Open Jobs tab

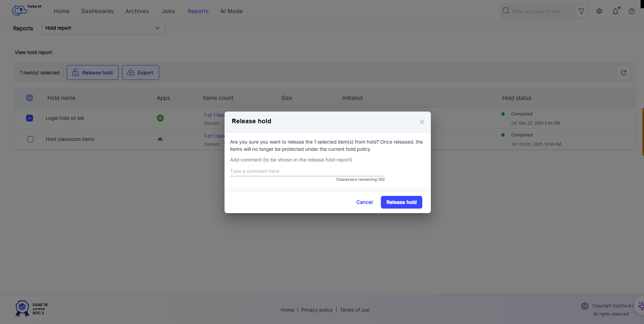pos(168,11)
